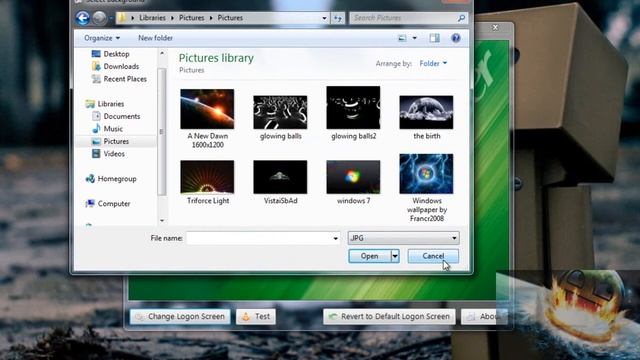
Task: Click the Videos library icon
Action: click(96, 154)
